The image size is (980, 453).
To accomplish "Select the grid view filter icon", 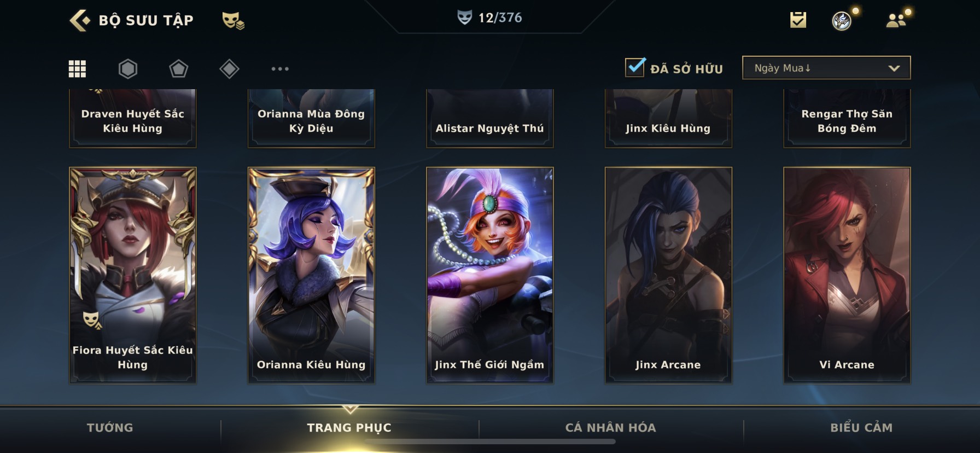I will tap(77, 69).
